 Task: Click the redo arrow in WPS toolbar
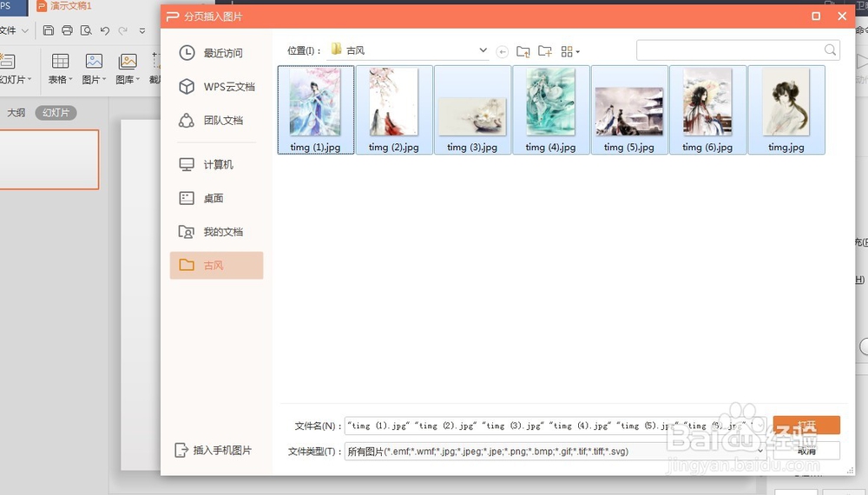(x=123, y=30)
